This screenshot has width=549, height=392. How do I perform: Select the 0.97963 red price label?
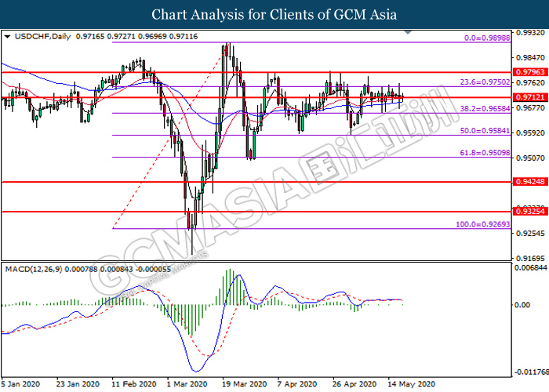[530, 72]
